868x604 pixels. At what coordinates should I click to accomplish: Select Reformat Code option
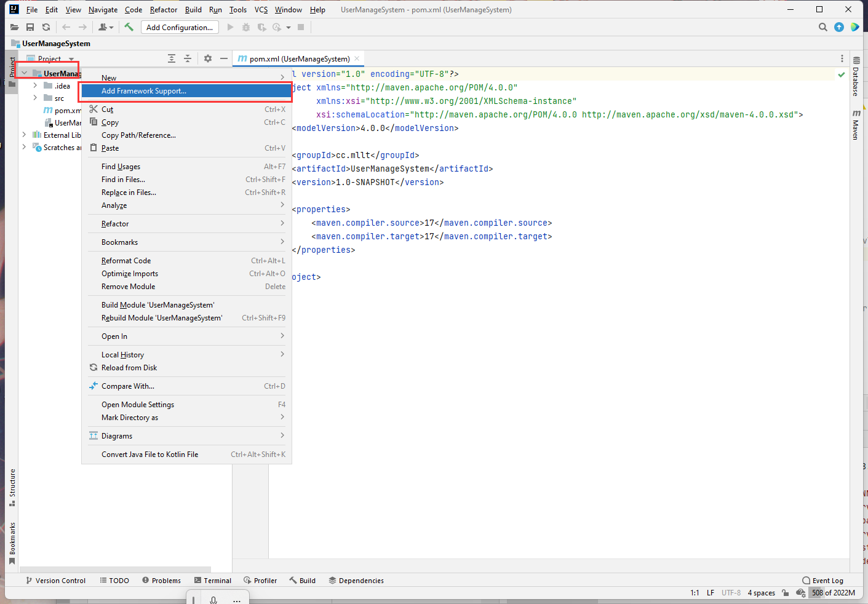coord(186,261)
